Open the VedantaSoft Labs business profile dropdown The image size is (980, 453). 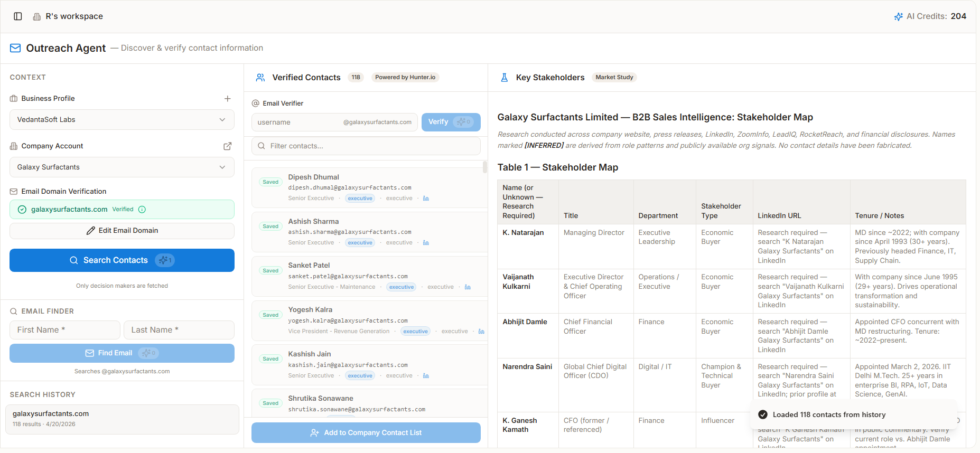pyautogui.click(x=122, y=120)
